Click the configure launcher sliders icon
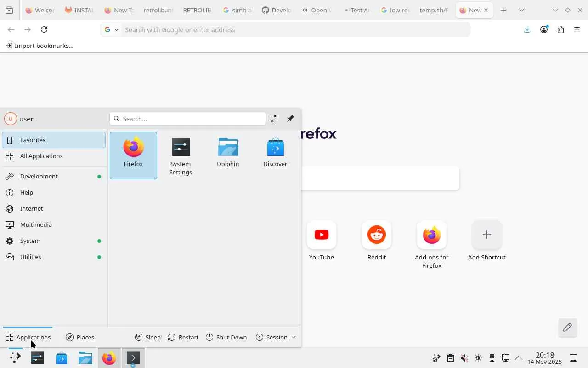The height and width of the screenshot is (368, 588). pyautogui.click(x=274, y=119)
